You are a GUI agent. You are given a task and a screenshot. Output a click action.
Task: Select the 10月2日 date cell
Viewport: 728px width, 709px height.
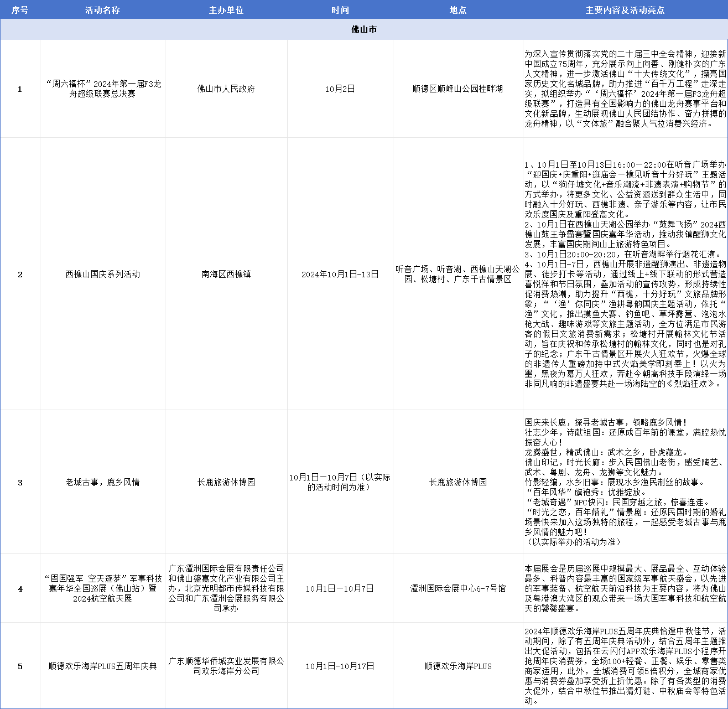340,89
